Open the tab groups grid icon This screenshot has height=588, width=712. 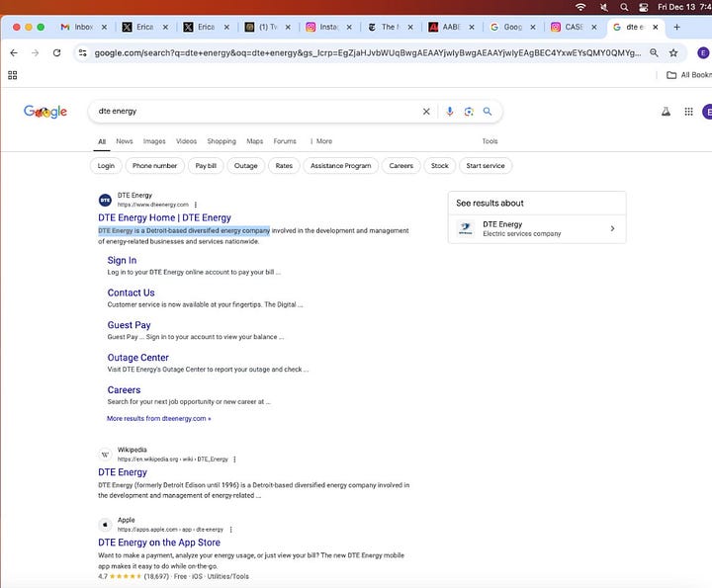pyautogui.click(x=12, y=75)
